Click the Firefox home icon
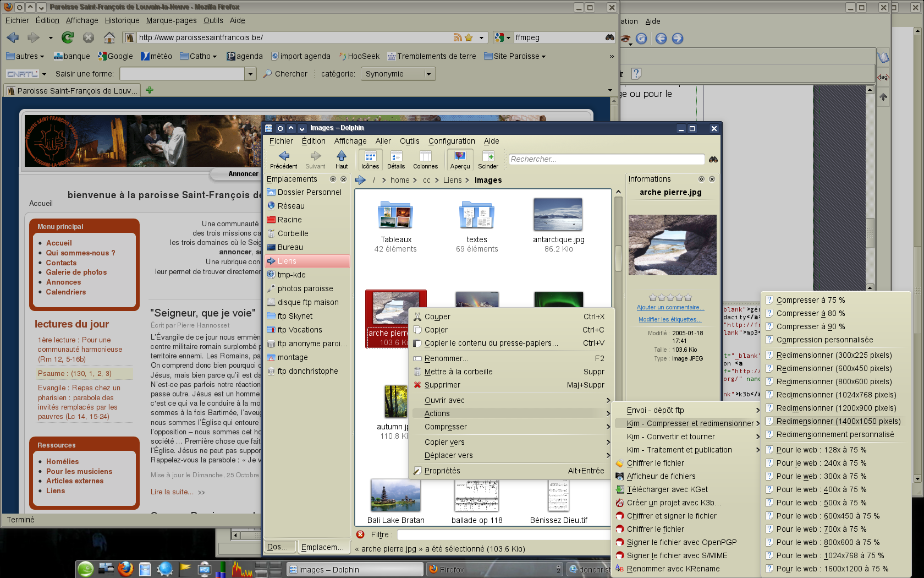 click(x=109, y=37)
